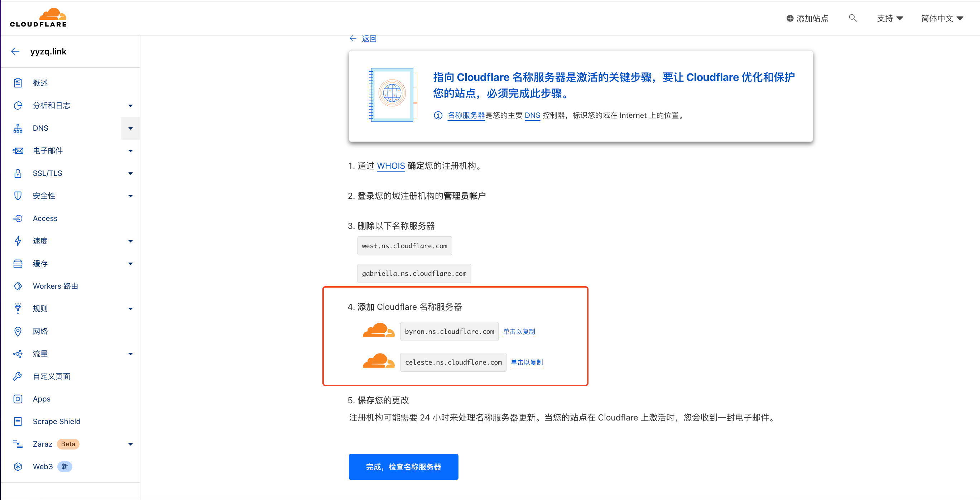Click the Cloudflare logo
This screenshot has width=980, height=500.
[x=38, y=18]
